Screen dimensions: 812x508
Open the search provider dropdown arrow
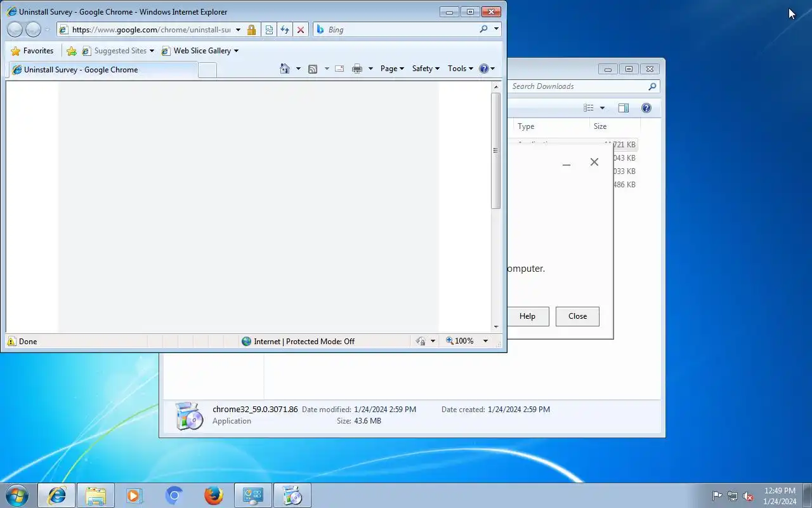point(496,29)
